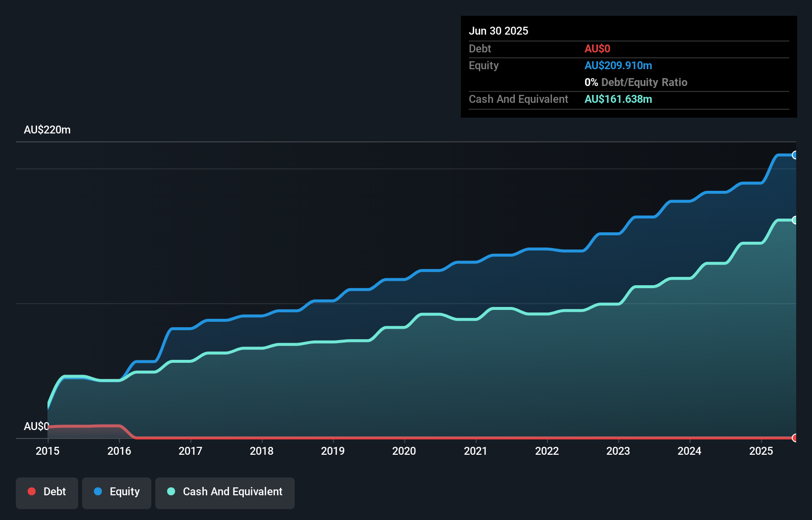This screenshot has height=520, width=812.
Task: Toggle the Equity series legend button
Action: (117, 493)
